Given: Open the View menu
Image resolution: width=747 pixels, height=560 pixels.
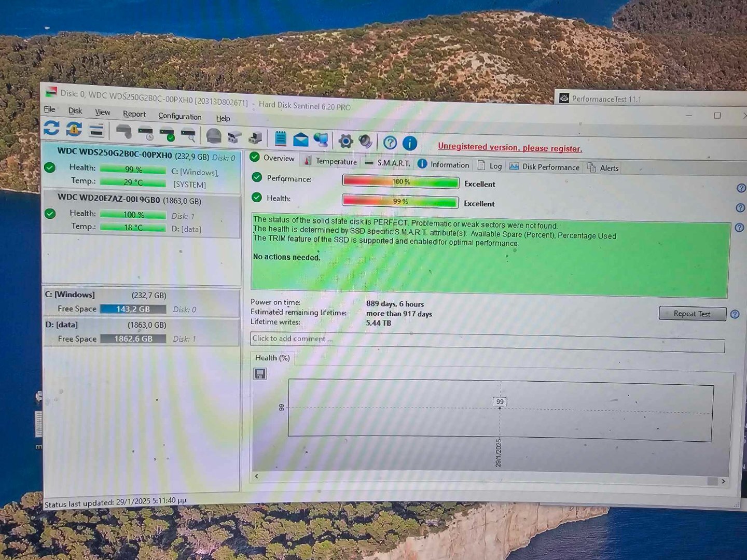Looking at the screenshot, I should click(x=103, y=112).
